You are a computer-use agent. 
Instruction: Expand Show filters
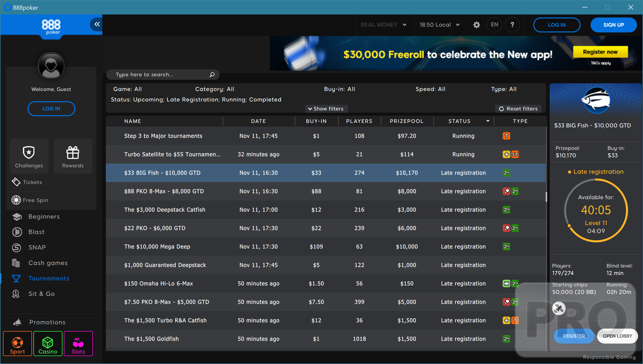point(326,109)
